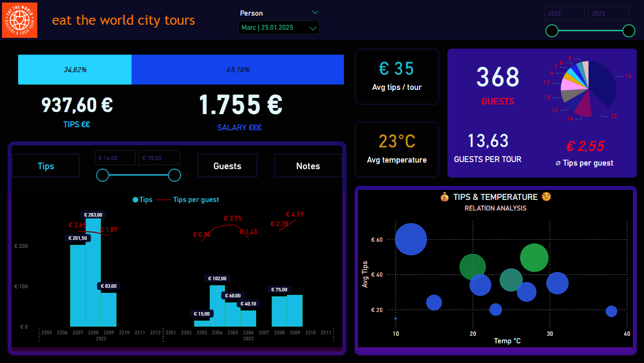Select the 2022 start year input box
The image size is (644, 363).
564,14
